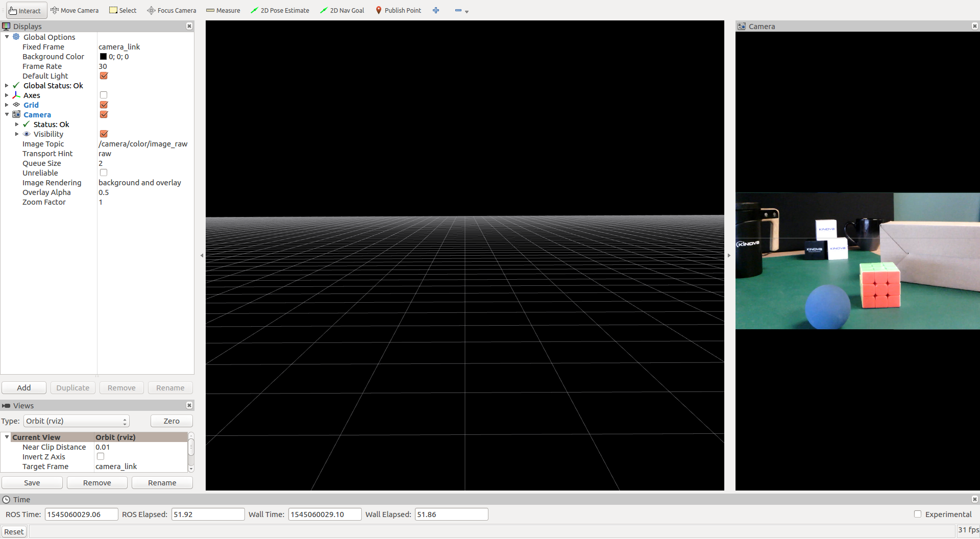Pick the Measure tool

click(223, 10)
